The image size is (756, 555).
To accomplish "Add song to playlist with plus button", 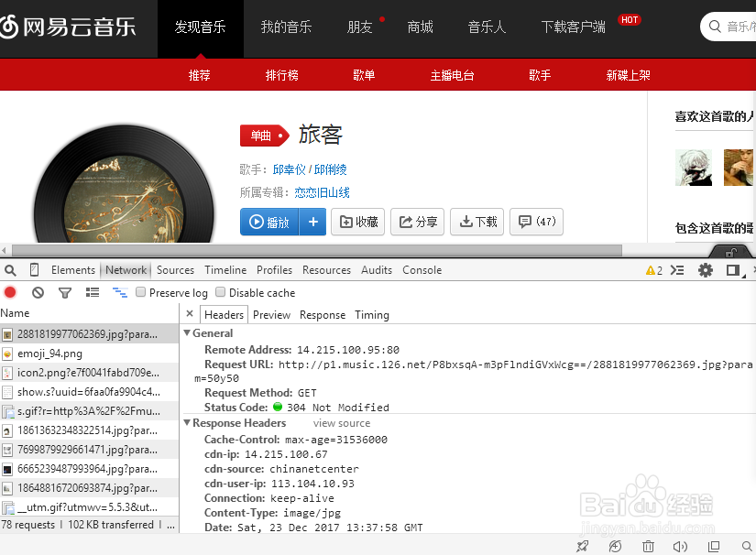I will coord(312,222).
